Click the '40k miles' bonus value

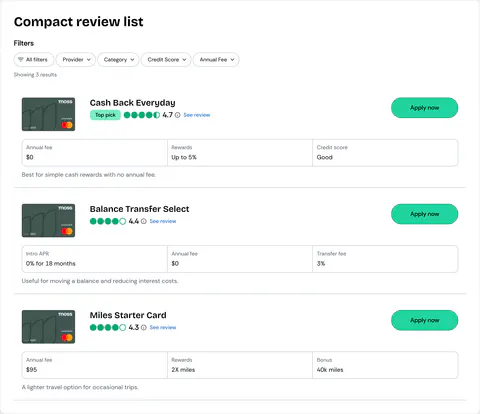click(330, 370)
